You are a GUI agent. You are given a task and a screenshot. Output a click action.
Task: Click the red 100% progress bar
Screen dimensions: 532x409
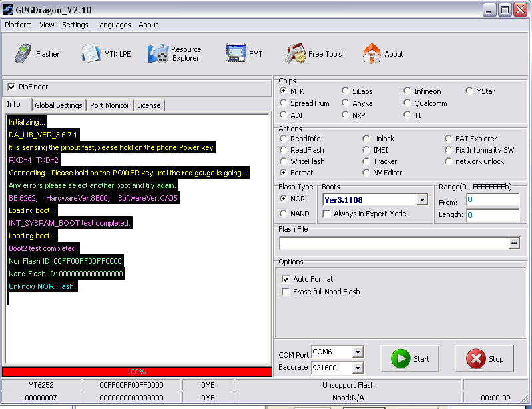[136, 372]
